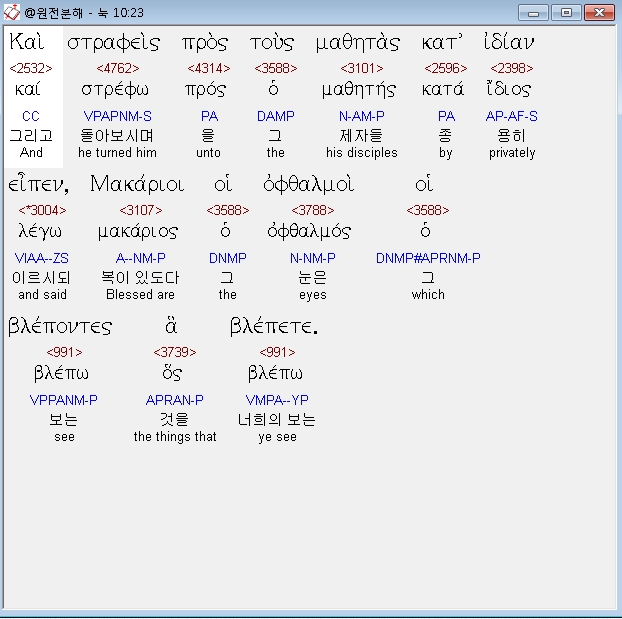Screen dimensions: 622x619
Task: Open Strong's number <4762>
Action: 118,68
